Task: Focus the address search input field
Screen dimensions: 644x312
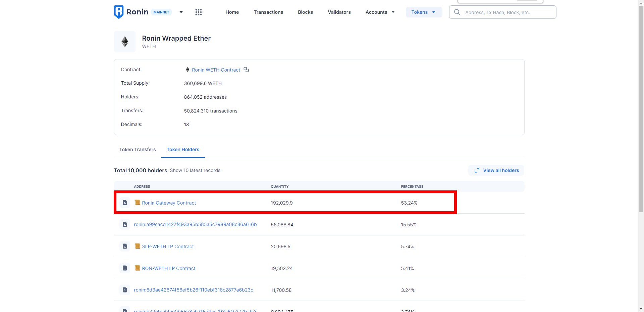Action: (x=502, y=12)
